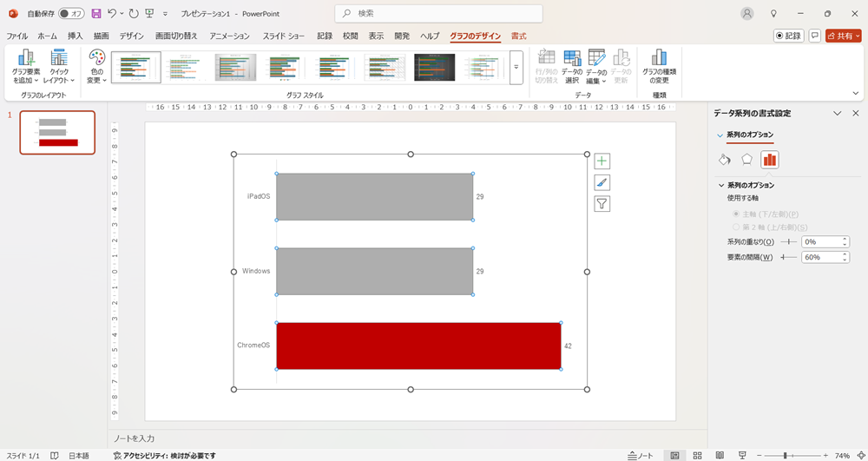The width and height of the screenshot is (868, 461).
Task: Open the 画面切り替え tab
Action: [x=176, y=36]
